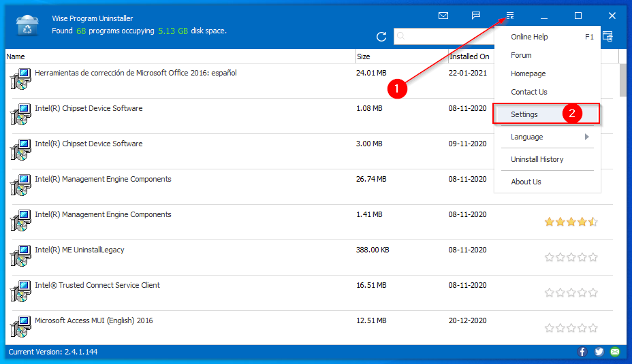Screen dimensions: 632x364
Task: Select the icon of Intel Management Engine Components 1.41 MB
Action: click(20, 220)
